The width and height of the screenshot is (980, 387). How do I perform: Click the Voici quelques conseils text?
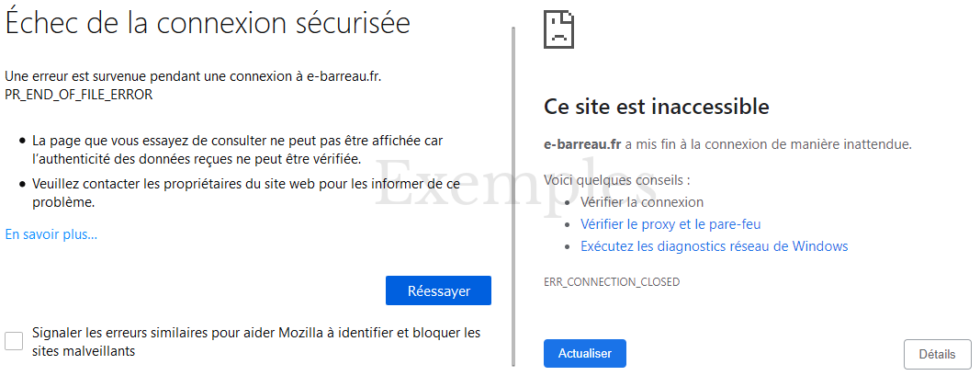click(x=617, y=180)
